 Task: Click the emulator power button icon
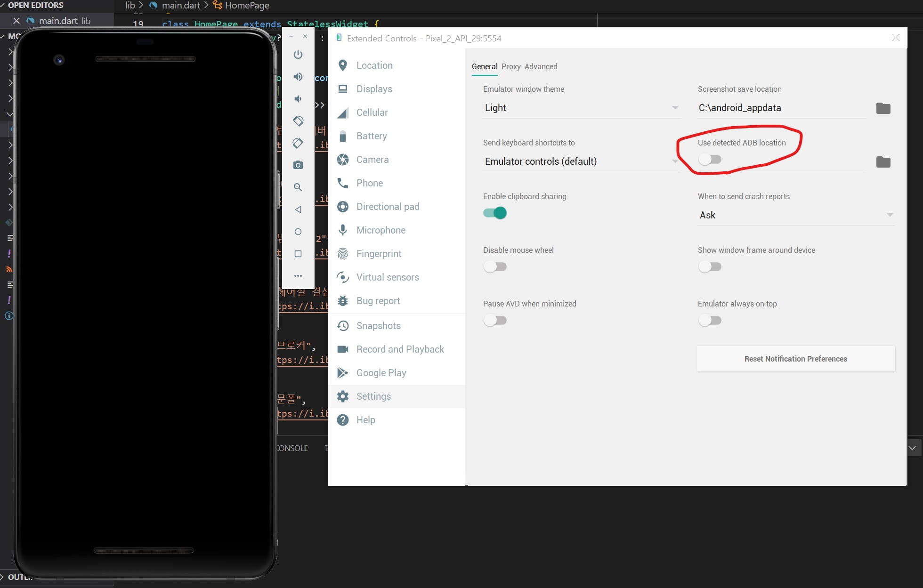[x=298, y=55]
